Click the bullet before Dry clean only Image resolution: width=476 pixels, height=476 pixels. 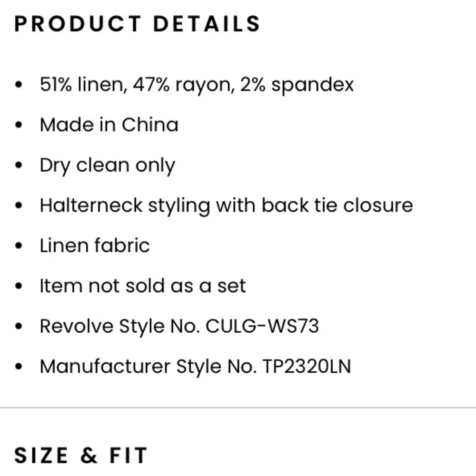(x=19, y=165)
